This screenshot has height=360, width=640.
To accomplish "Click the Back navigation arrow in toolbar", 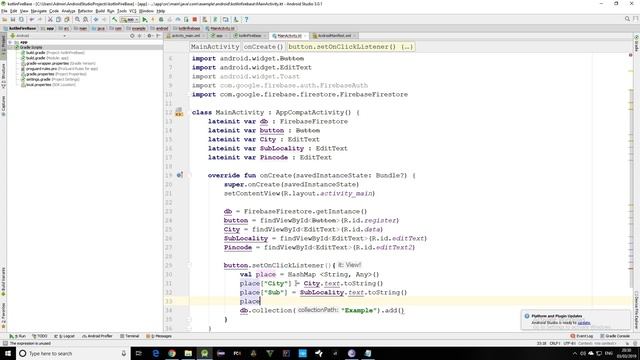I will 96,20.
